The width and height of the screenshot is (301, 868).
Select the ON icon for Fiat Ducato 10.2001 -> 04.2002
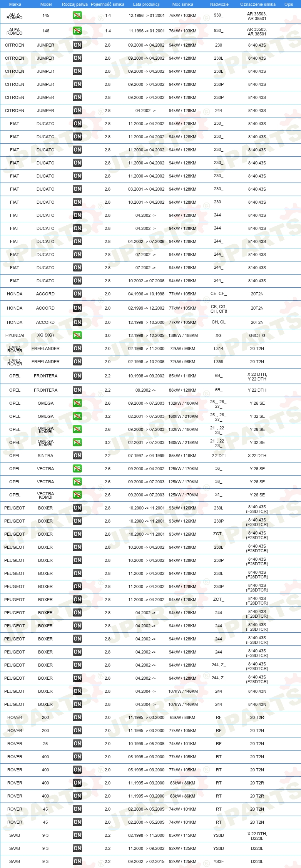tap(77, 202)
